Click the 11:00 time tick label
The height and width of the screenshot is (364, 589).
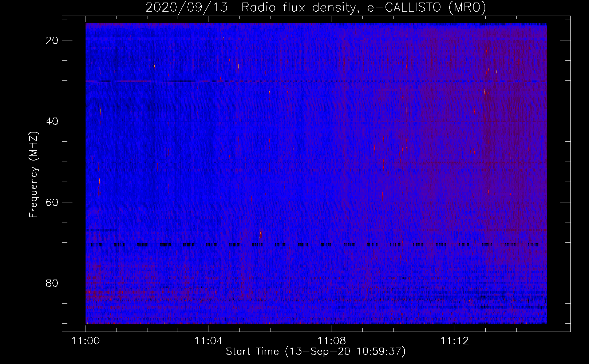point(86,341)
